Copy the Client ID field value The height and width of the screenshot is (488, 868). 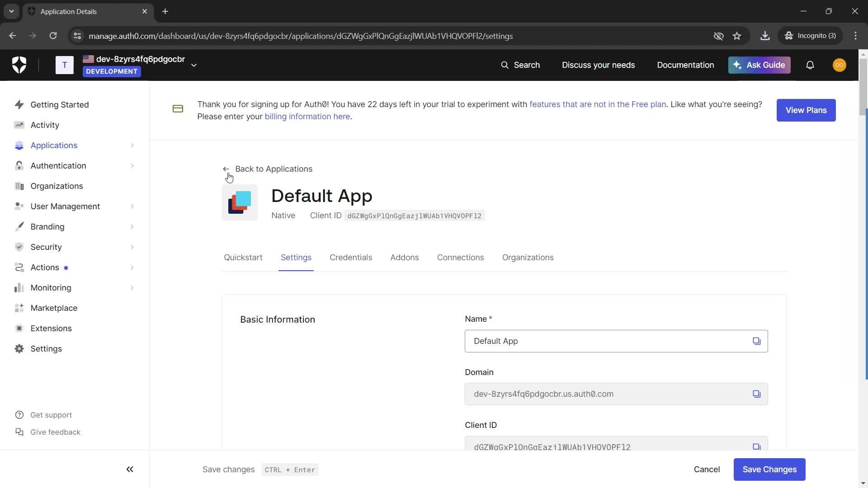[756, 446]
